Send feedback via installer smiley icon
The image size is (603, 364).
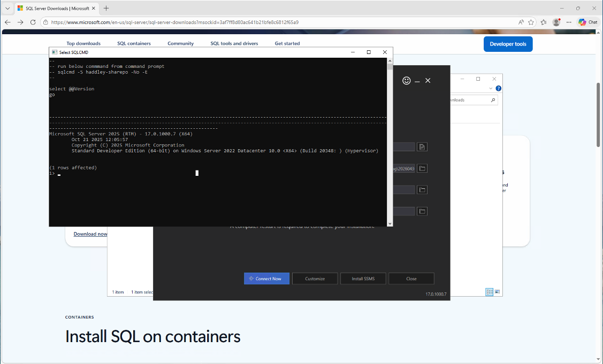407,80
